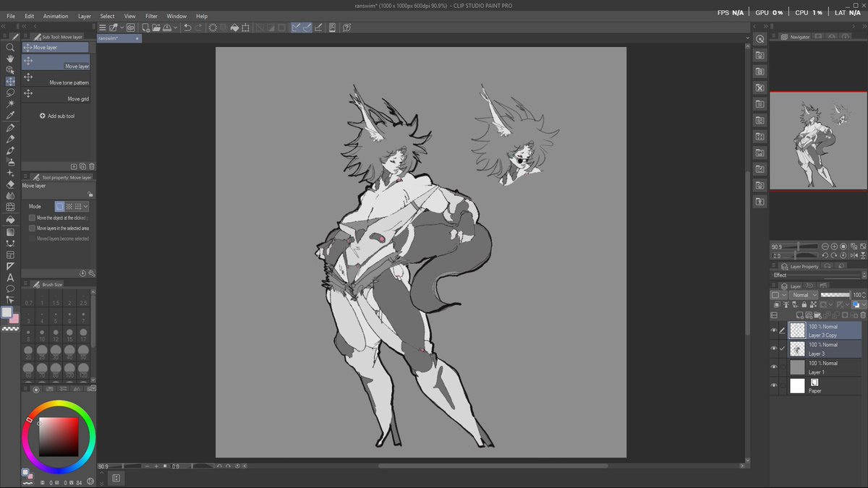
Task: Select the Zoom magnifier tool
Action: pyautogui.click(x=10, y=47)
